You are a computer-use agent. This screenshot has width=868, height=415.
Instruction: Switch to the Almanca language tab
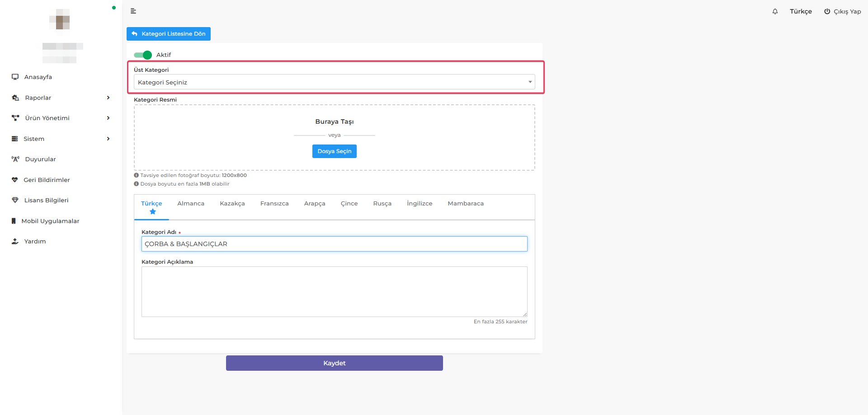(x=190, y=204)
